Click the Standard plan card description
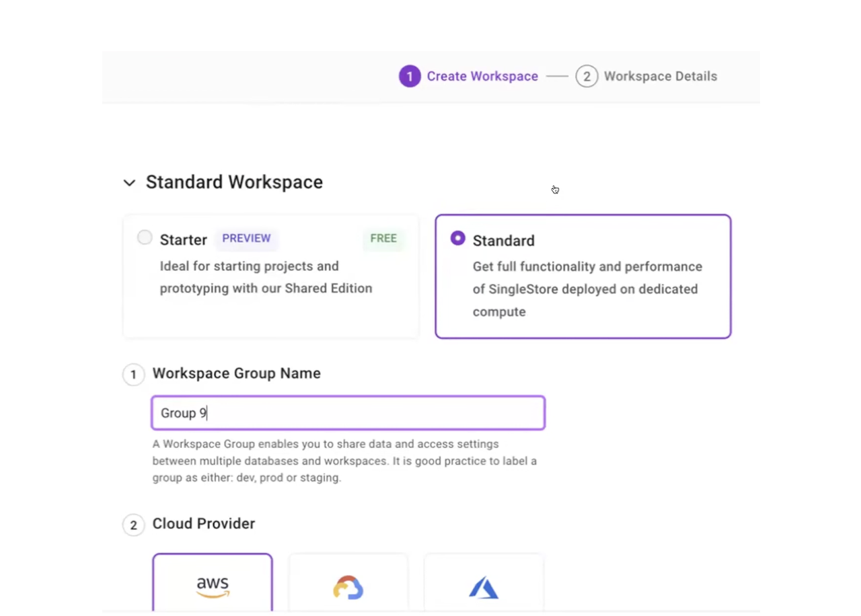861x616 pixels. coord(587,289)
